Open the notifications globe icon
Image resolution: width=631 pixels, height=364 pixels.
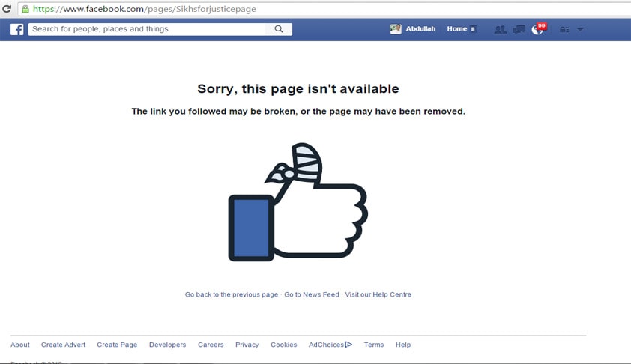tap(537, 29)
